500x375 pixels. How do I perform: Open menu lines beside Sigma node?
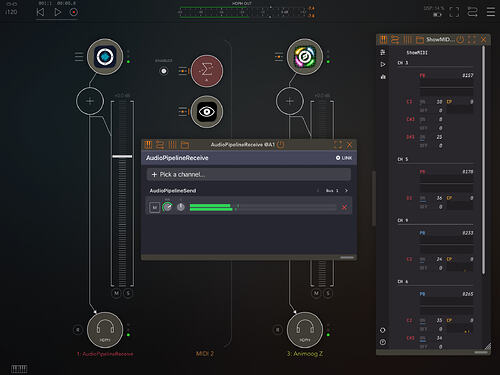pyautogui.click(x=183, y=71)
